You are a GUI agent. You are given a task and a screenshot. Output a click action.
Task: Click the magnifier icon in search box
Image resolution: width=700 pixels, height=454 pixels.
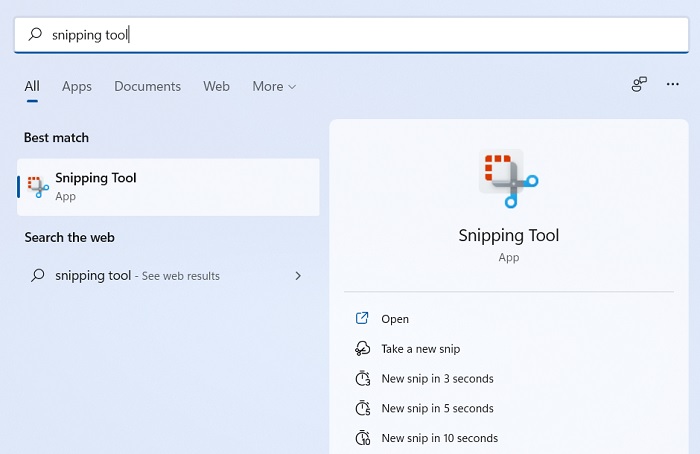coord(35,34)
